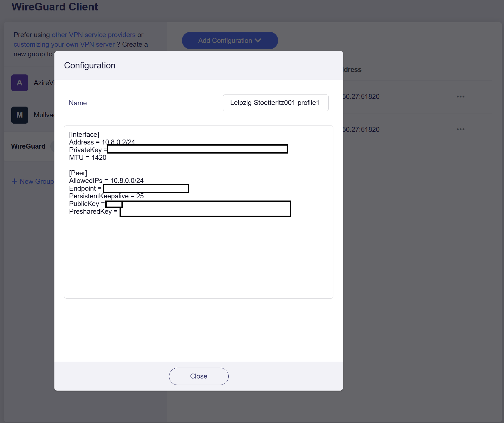The width and height of the screenshot is (504, 423).
Task: Click the Address column header
Action: (352, 70)
